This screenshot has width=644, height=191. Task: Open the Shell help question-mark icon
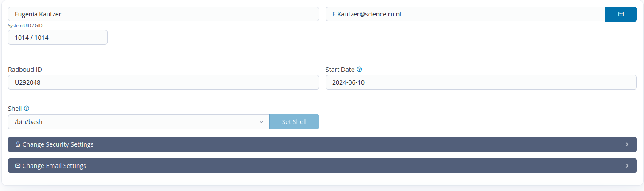tap(27, 109)
